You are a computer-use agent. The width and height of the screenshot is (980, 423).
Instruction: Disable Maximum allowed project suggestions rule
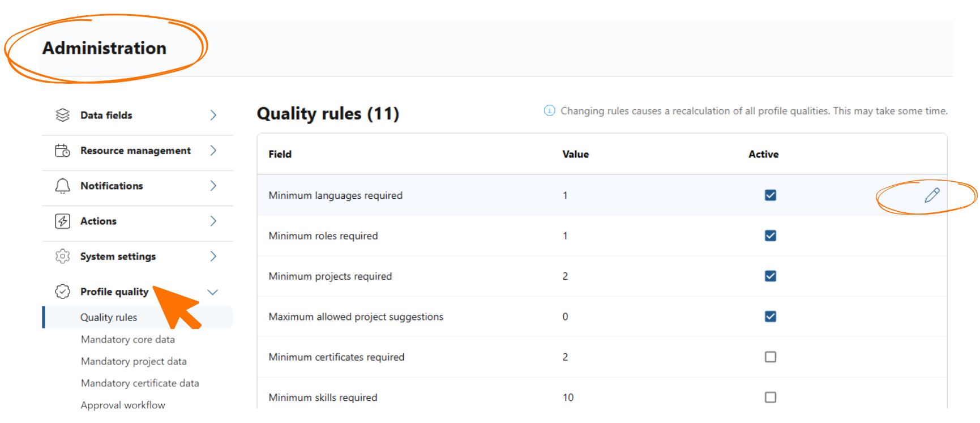770,317
